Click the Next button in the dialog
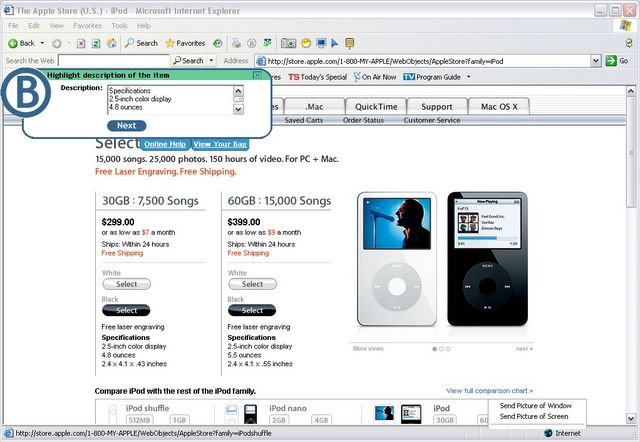The height and width of the screenshot is (442, 640). point(127,126)
